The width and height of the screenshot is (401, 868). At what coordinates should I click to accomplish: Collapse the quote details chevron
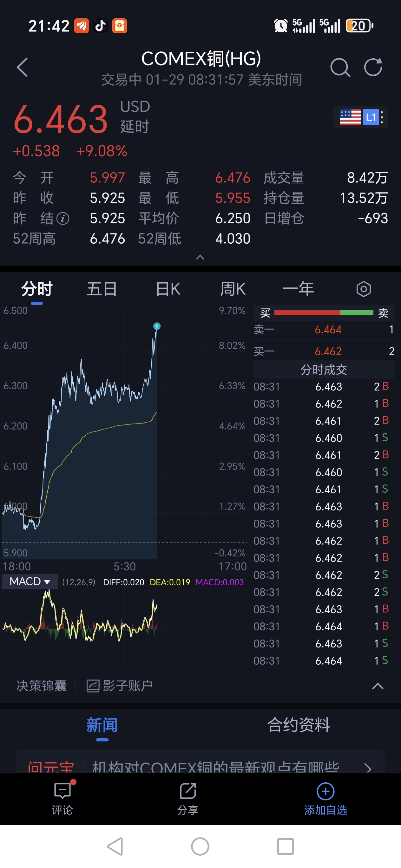click(x=200, y=257)
